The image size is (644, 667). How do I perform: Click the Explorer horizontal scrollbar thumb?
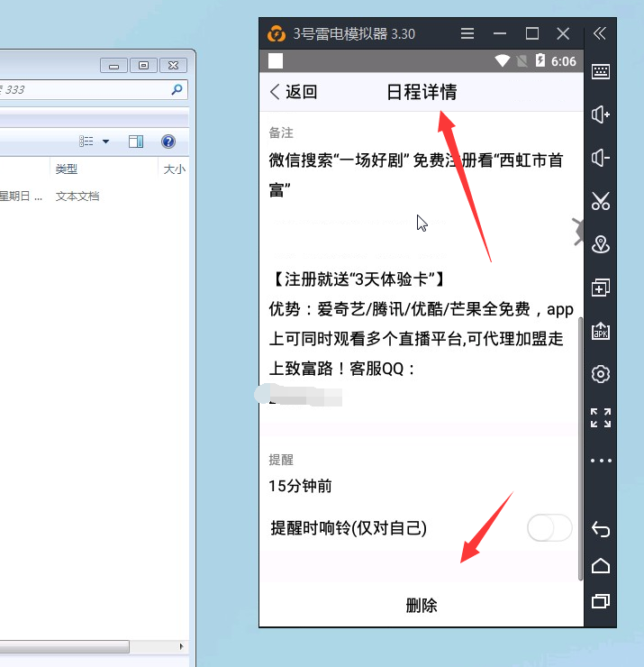tap(65, 646)
